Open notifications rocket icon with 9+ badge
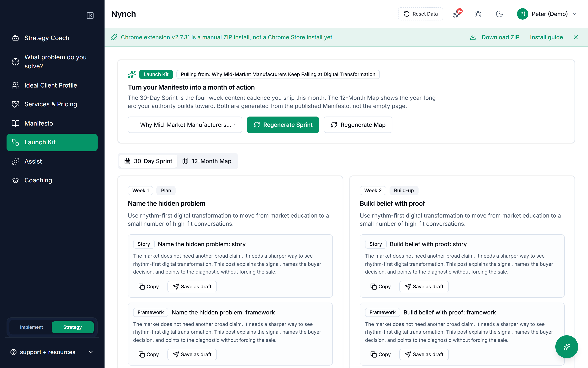This screenshot has height=368, width=588. coord(457,14)
